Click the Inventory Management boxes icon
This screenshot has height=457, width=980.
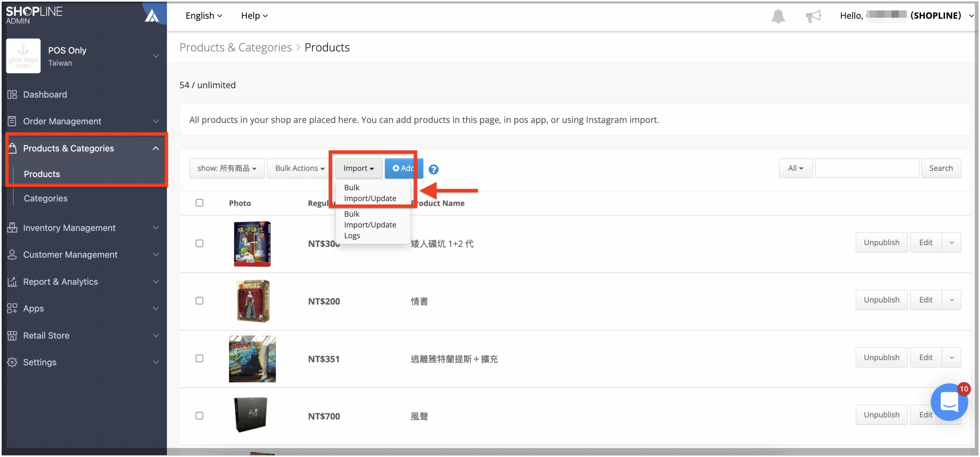(12, 228)
